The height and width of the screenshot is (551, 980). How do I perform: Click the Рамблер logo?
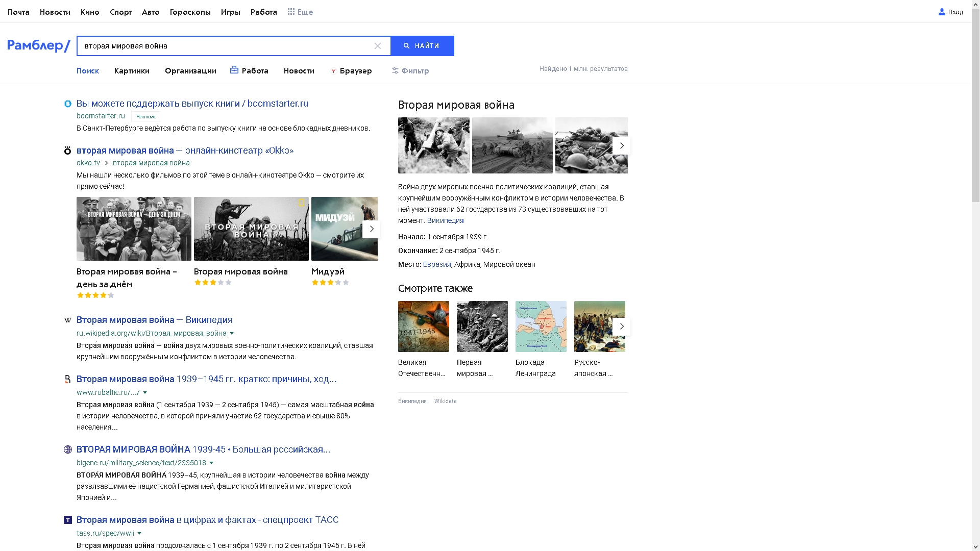tap(39, 46)
